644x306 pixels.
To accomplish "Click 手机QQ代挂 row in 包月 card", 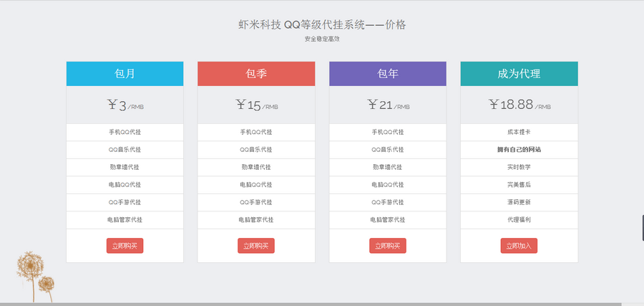I will point(125,132).
